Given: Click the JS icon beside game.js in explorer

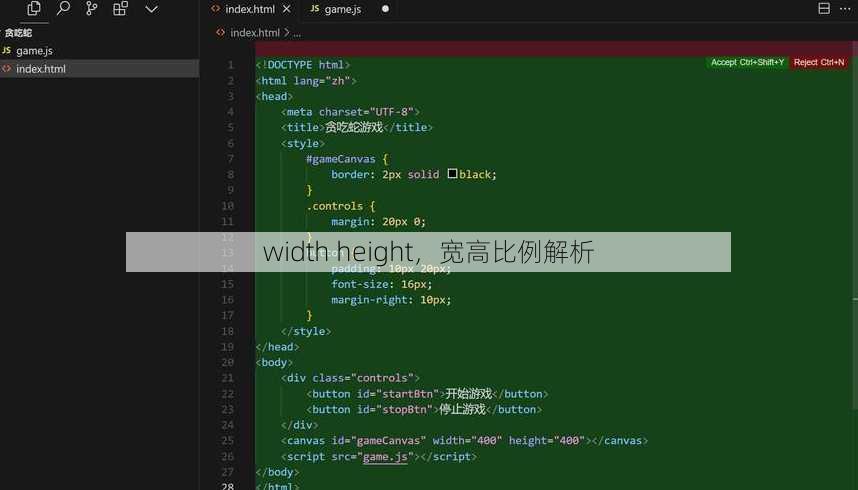Looking at the screenshot, I should click(x=7, y=50).
